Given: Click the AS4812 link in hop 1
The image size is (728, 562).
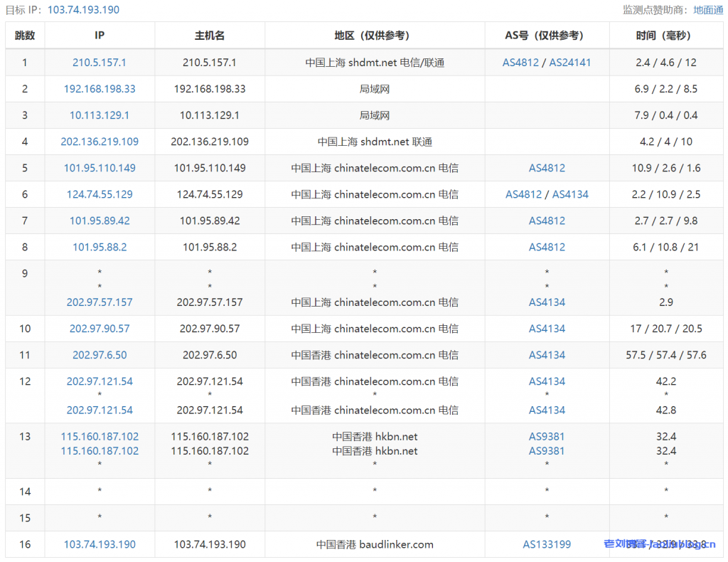Looking at the screenshot, I should (x=522, y=63).
